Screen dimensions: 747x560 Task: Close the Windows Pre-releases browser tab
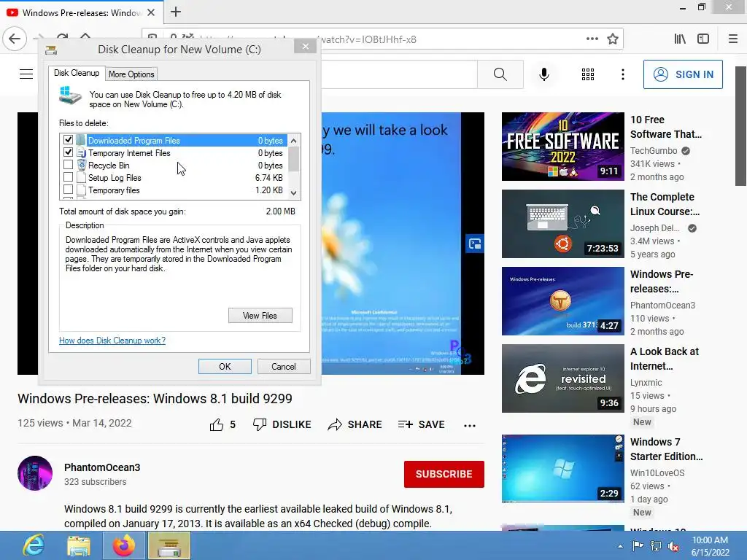(x=151, y=12)
